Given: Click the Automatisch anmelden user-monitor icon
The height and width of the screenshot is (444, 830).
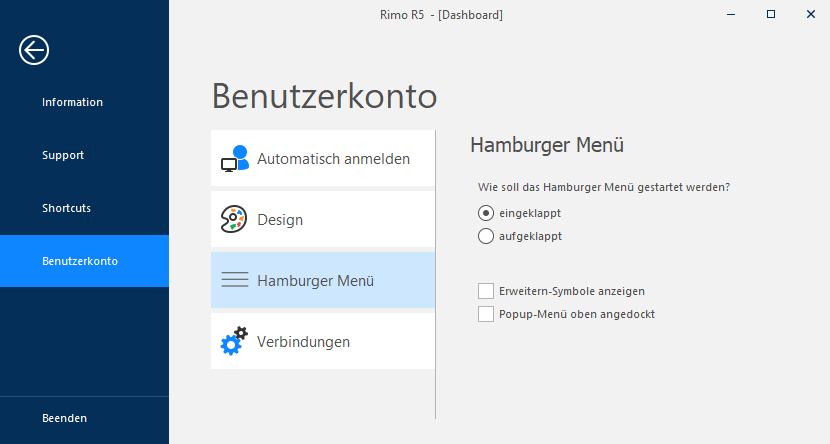Looking at the screenshot, I should tap(234, 158).
